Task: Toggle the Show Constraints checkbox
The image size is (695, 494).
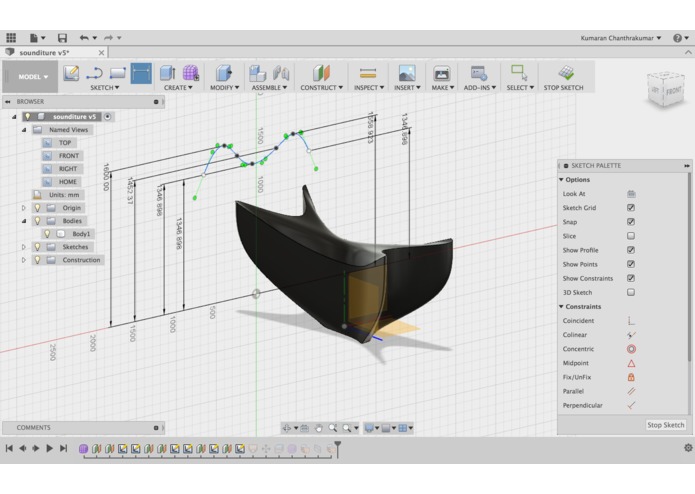Action: pyautogui.click(x=631, y=278)
